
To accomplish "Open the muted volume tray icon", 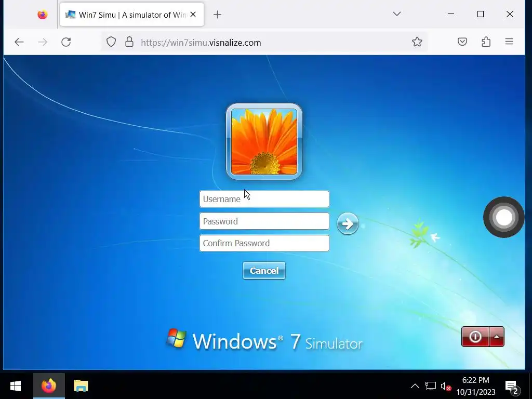I will [446, 386].
